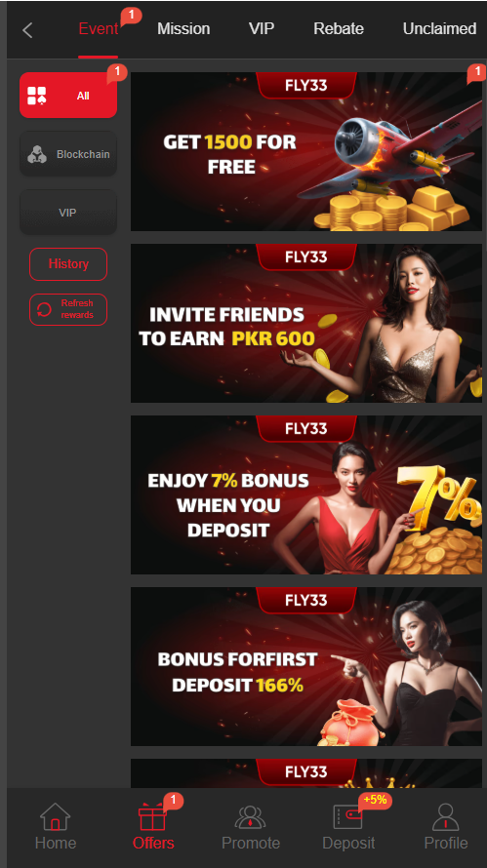Image resolution: width=487 pixels, height=868 pixels.
Task: Open the Deposit wallet icon
Action: pyautogui.click(x=348, y=816)
